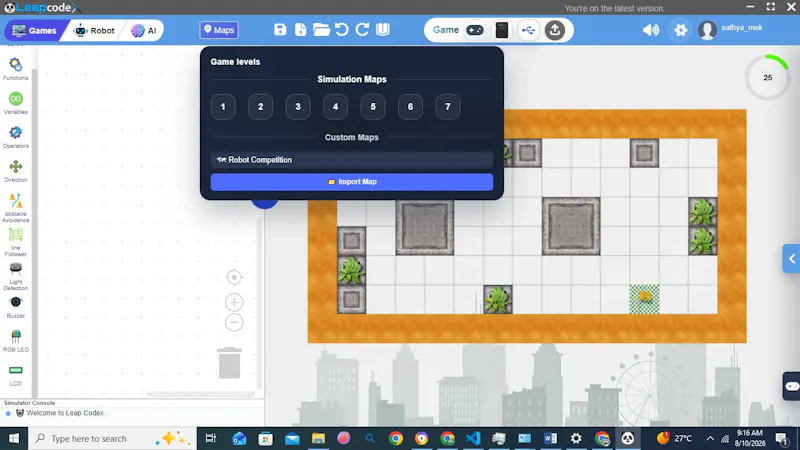Select simulation map 4
This screenshot has width=800, height=450.
coord(335,107)
